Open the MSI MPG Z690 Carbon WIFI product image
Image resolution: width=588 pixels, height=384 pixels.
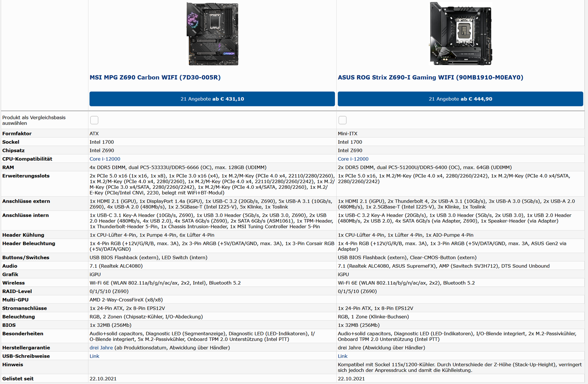point(212,34)
